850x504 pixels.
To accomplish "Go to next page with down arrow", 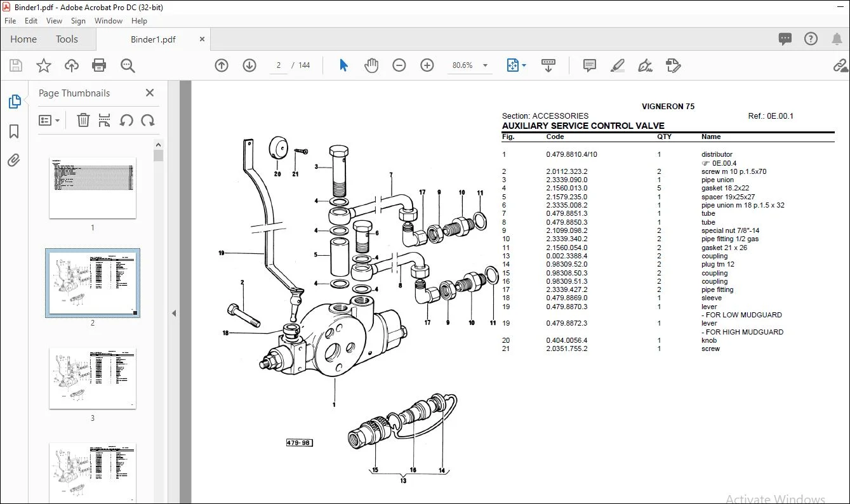I will click(x=249, y=65).
